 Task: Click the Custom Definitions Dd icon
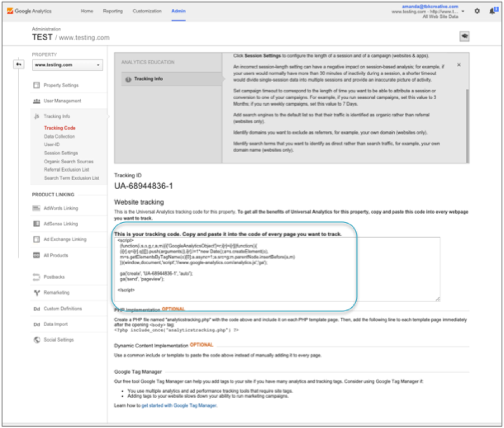[36, 309]
